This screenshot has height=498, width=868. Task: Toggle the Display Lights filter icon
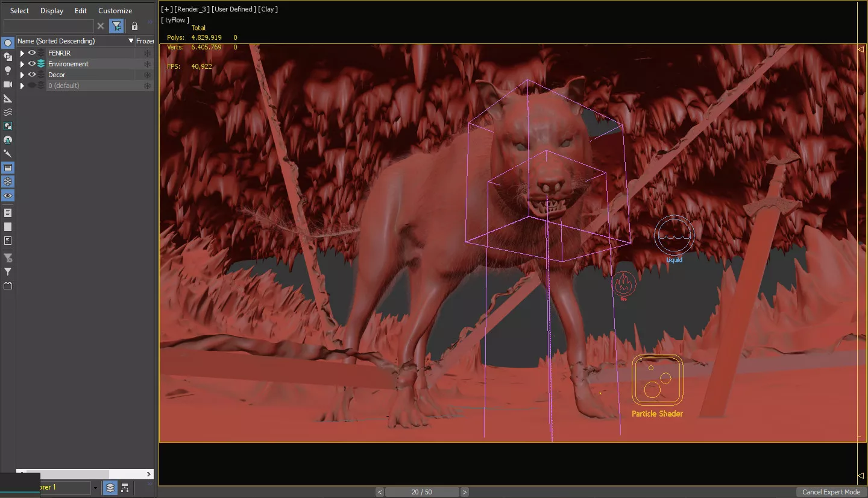(8, 71)
